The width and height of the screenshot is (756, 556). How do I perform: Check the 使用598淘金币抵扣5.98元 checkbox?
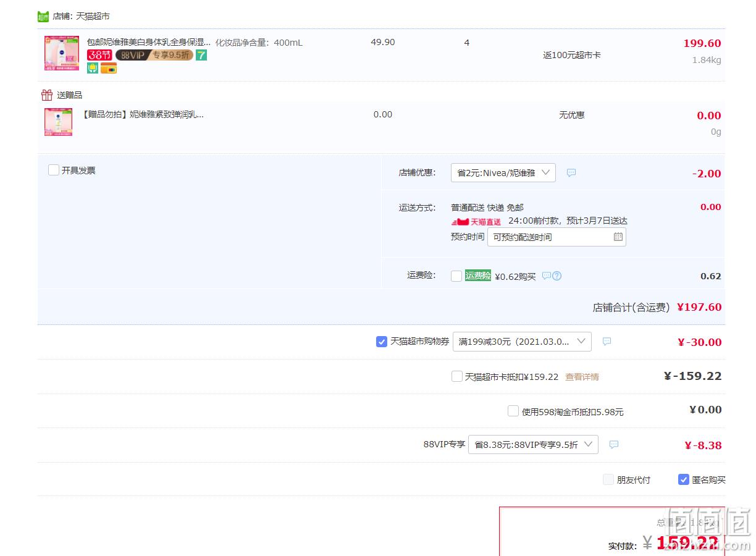513,411
